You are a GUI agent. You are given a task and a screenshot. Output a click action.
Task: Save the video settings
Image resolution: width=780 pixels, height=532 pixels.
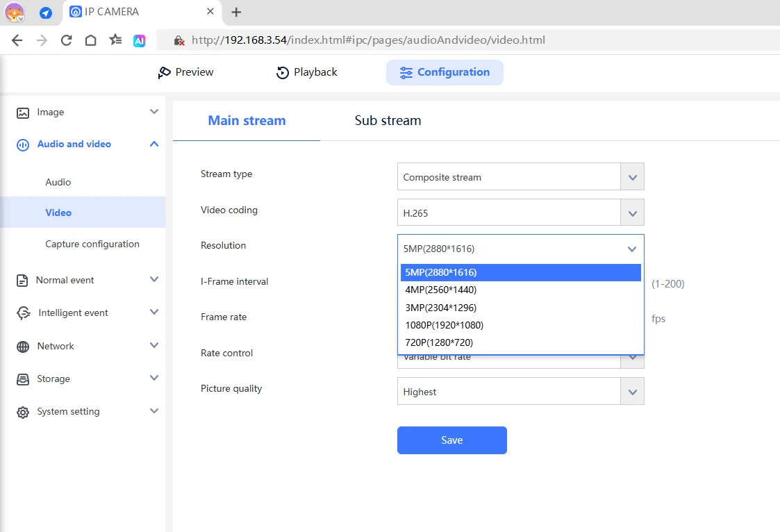pos(451,440)
